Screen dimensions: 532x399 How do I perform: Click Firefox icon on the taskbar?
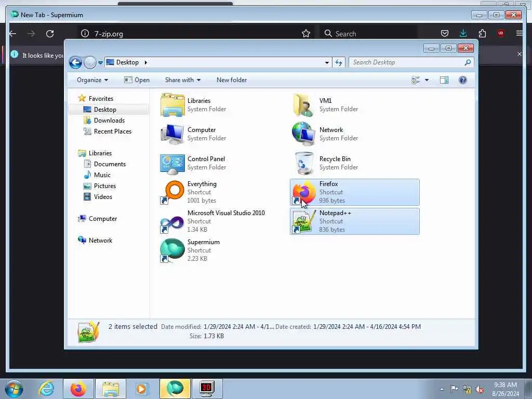click(78, 389)
